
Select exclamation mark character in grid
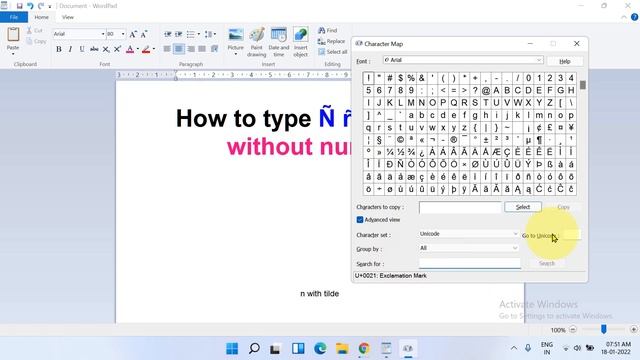pos(369,78)
